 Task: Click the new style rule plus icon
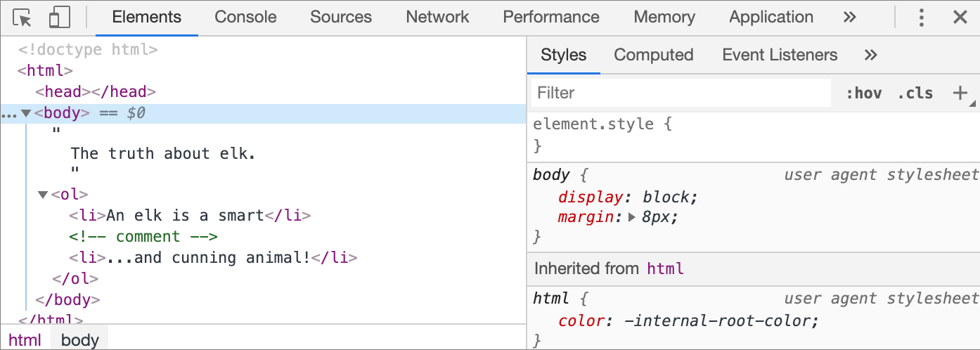(x=960, y=93)
